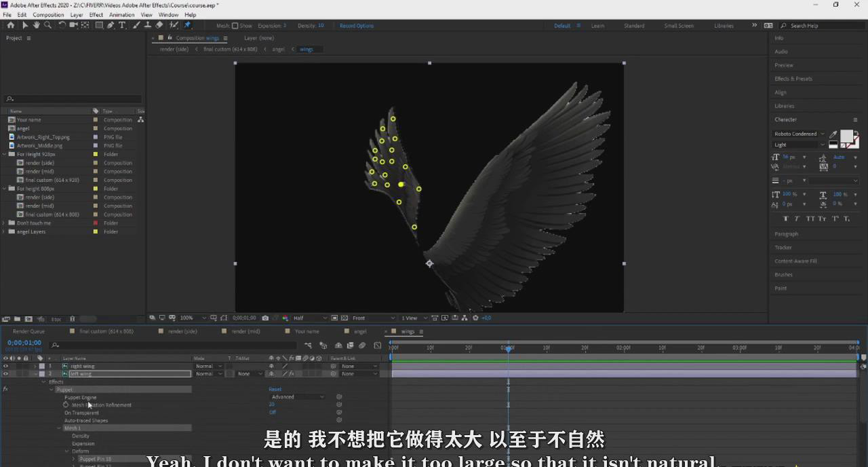The height and width of the screenshot is (467, 868).
Task: Switch to the Render Queue tab
Action: point(28,331)
